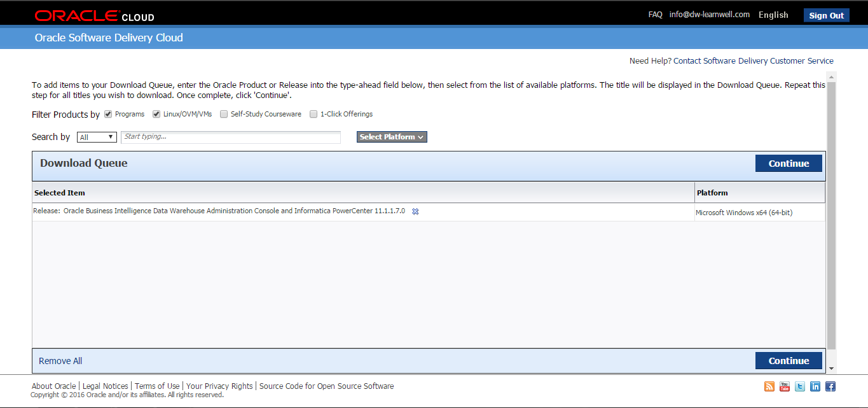Enable the Self-Study Courseware checkbox

(x=224, y=114)
